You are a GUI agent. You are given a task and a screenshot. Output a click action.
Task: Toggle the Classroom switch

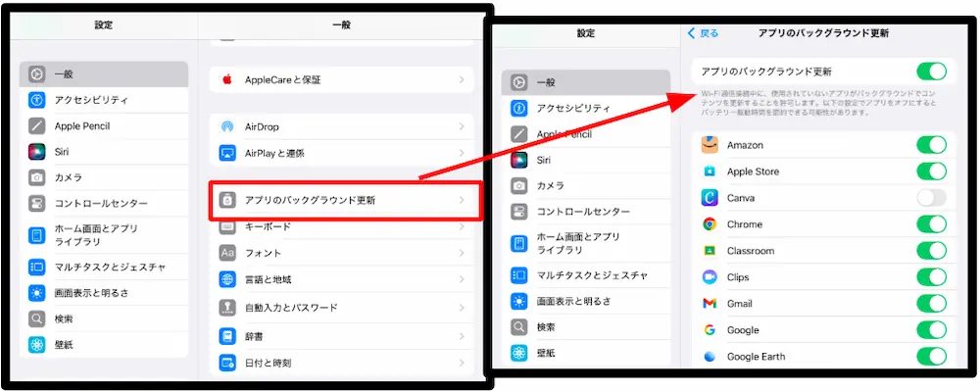click(932, 251)
